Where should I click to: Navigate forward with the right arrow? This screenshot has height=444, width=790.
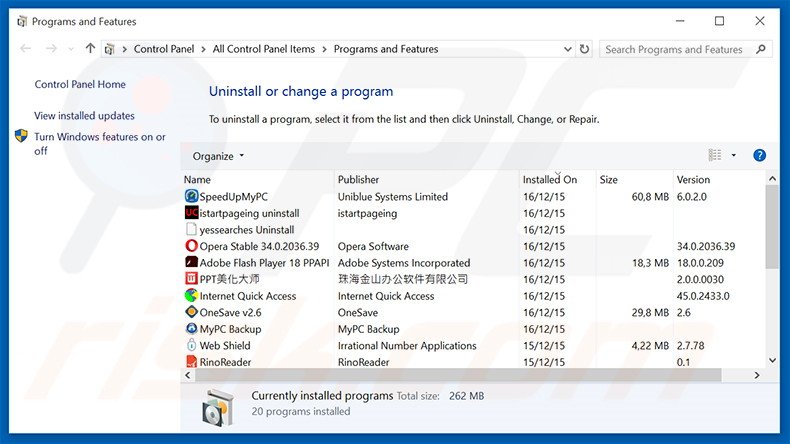[51, 48]
